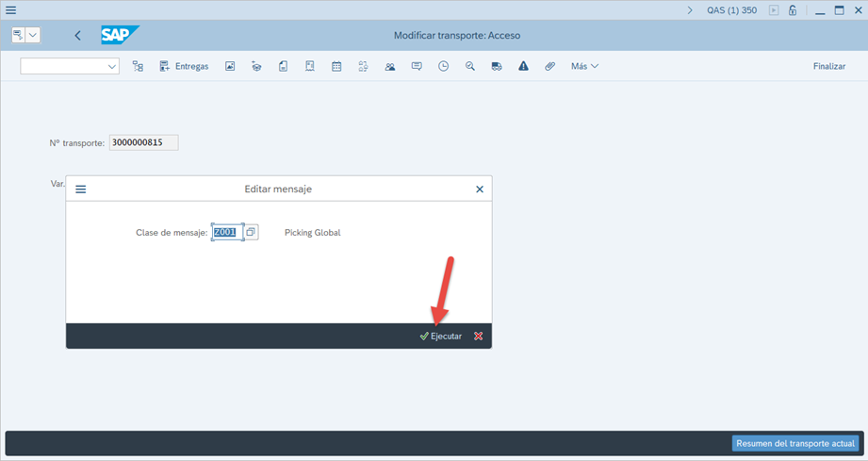Open the main hamburger menu at top left
The height and width of the screenshot is (461, 868).
point(11,10)
